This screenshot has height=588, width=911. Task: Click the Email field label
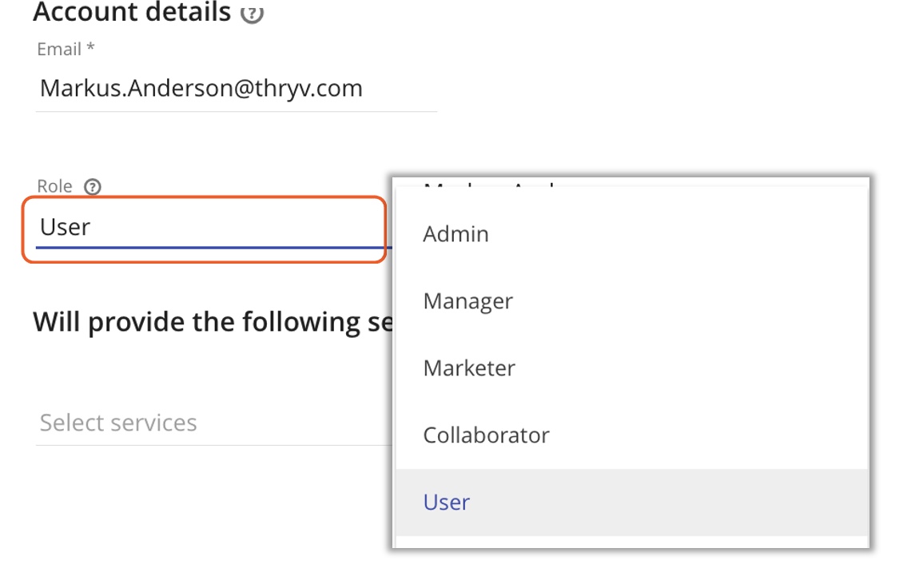tap(59, 50)
